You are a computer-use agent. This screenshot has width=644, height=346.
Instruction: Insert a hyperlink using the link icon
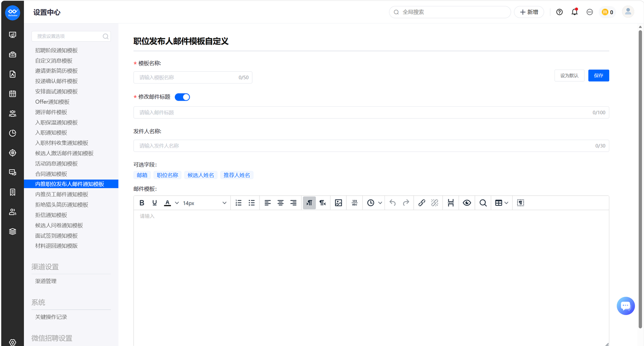(x=421, y=203)
